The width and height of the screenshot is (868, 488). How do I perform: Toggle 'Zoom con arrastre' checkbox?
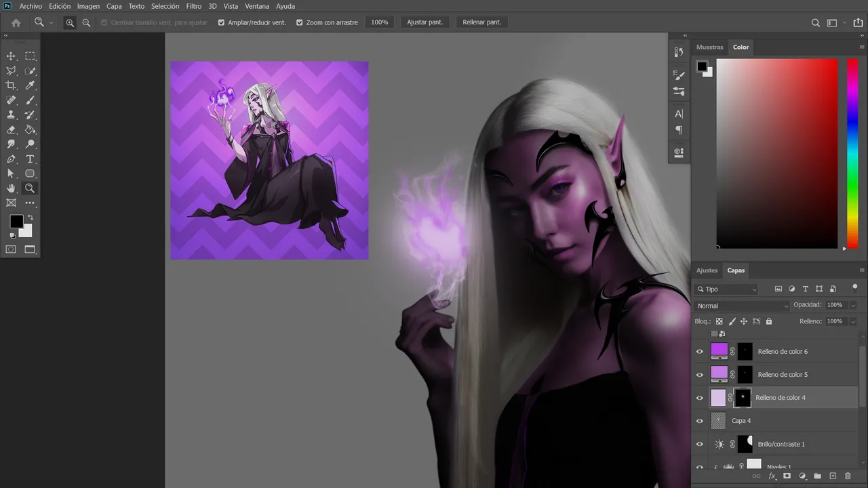click(x=300, y=22)
